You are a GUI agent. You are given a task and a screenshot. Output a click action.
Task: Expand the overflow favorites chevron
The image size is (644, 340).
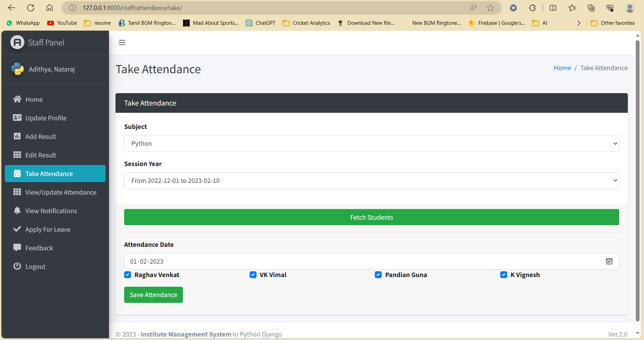coord(579,23)
